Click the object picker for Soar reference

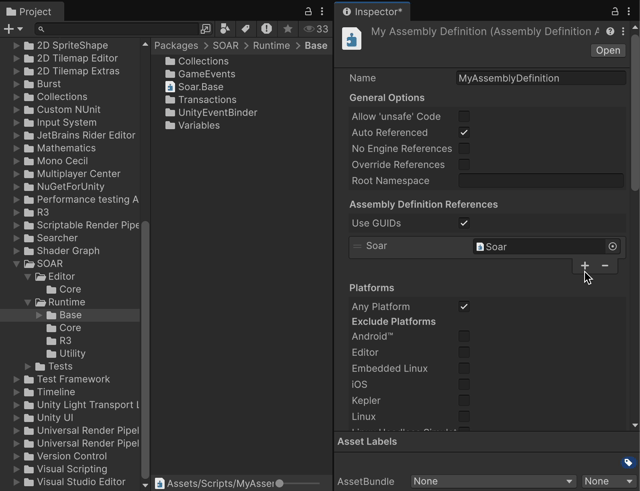coord(612,247)
